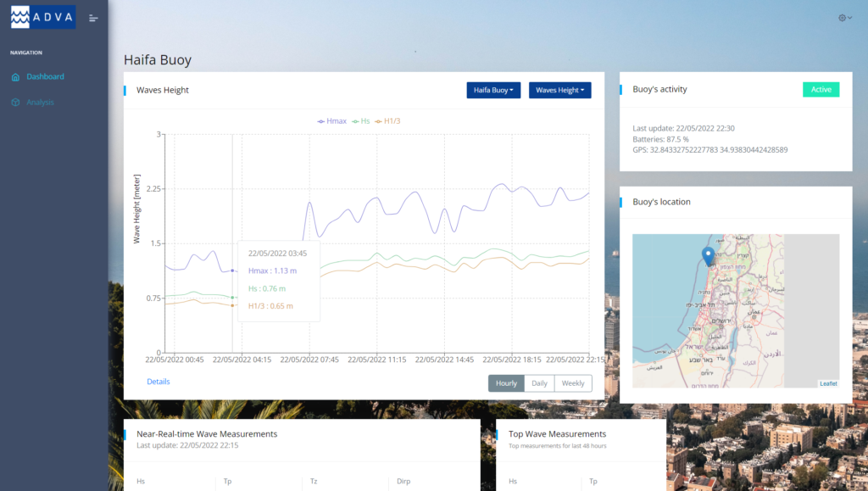Open Dashboard in navigation sidebar
868x491 pixels.
(x=45, y=77)
